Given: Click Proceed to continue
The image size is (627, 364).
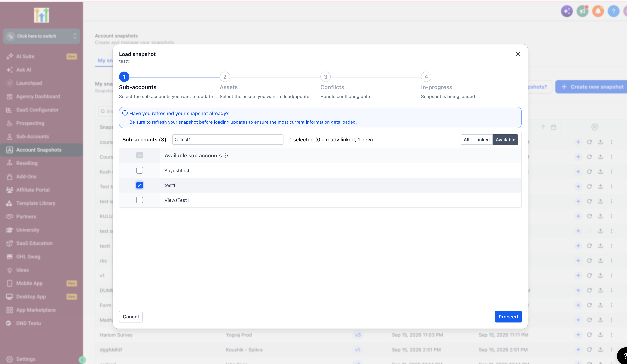Looking at the screenshot, I should coord(508,317).
